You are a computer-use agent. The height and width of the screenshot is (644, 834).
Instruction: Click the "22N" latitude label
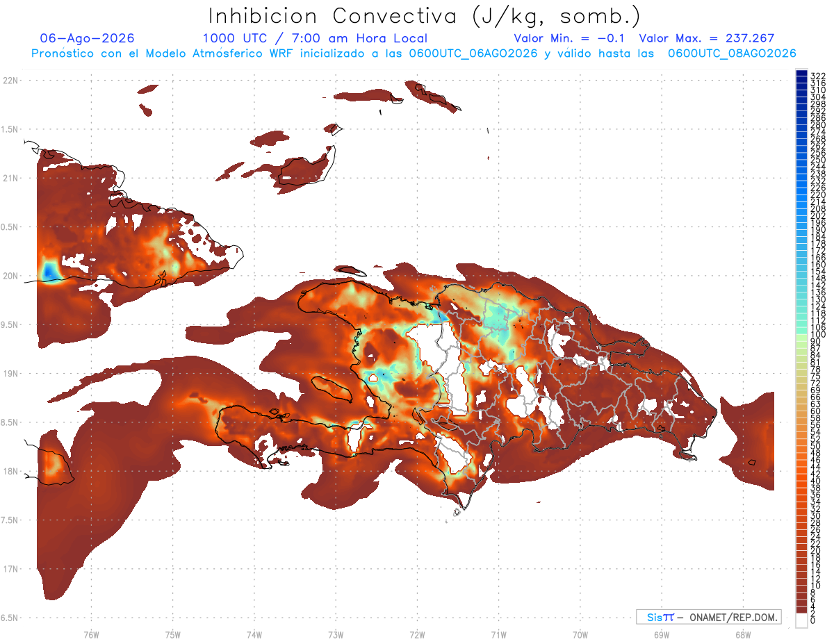(x=10, y=80)
